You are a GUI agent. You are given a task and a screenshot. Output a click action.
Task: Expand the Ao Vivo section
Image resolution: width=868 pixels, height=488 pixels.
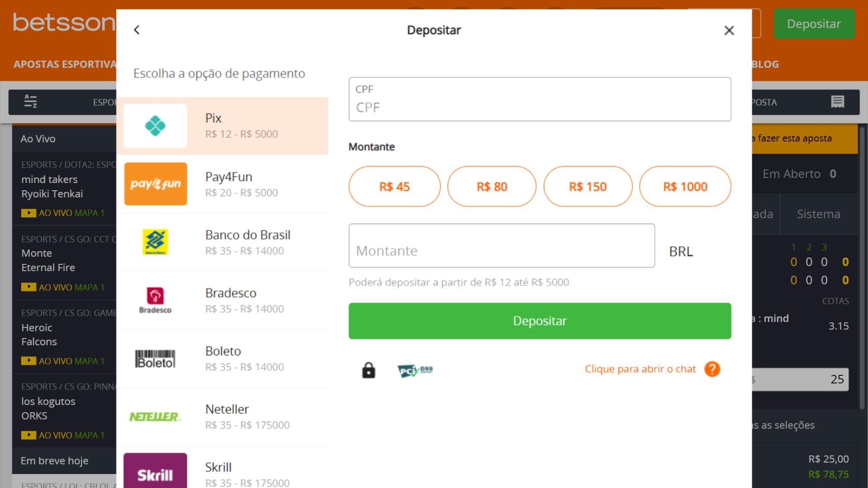[38, 139]
